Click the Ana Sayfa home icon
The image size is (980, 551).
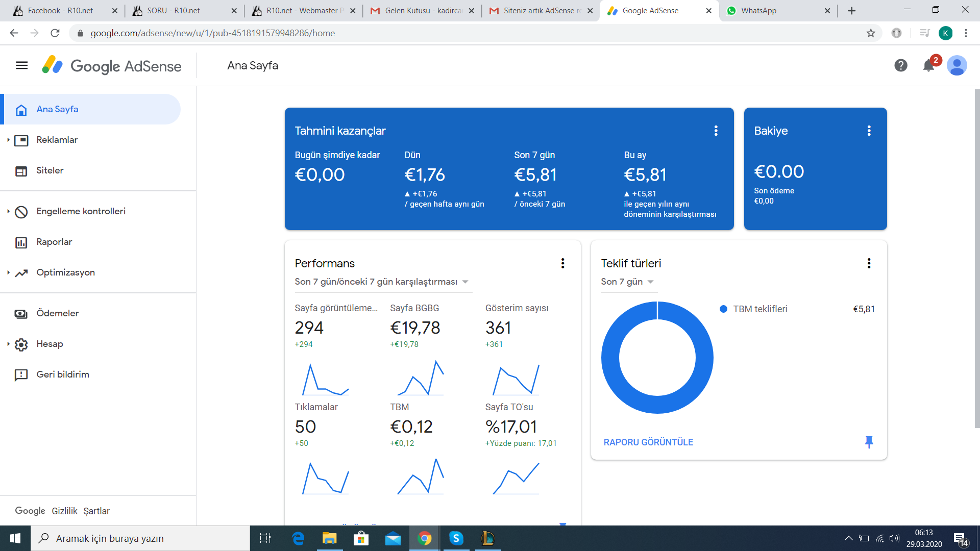click(x=21, y=110)
